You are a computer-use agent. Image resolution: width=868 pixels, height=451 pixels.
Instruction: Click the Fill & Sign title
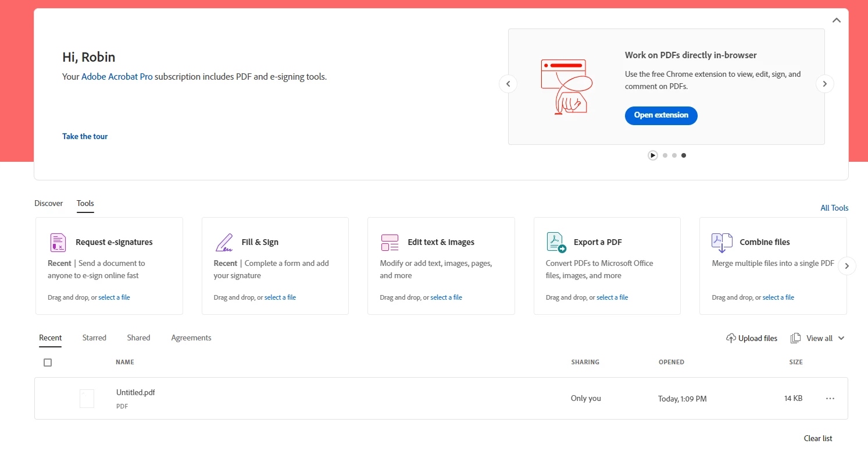click(x=260, y=242)
